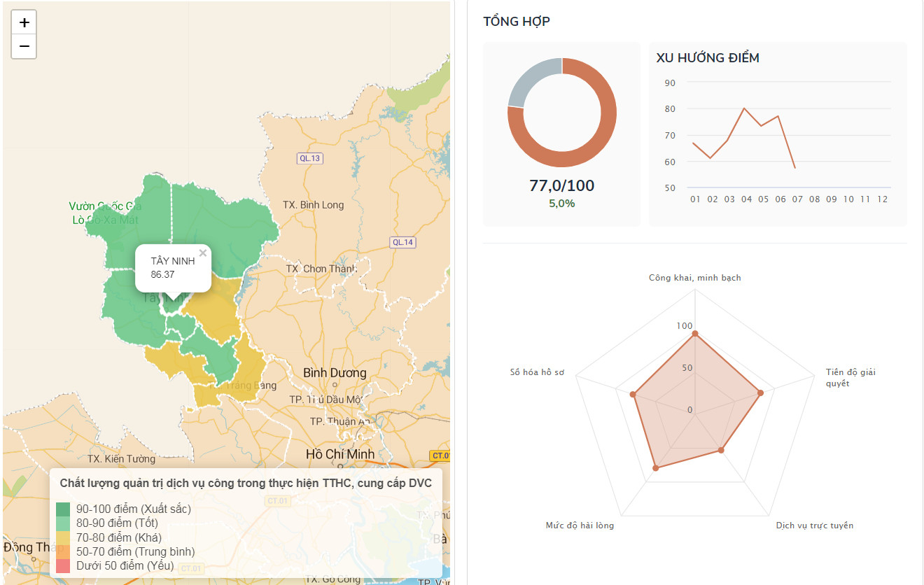Screen dimensions: 924x585
Task: Close the TÂY NINH popup
Action: coord(203,253)
